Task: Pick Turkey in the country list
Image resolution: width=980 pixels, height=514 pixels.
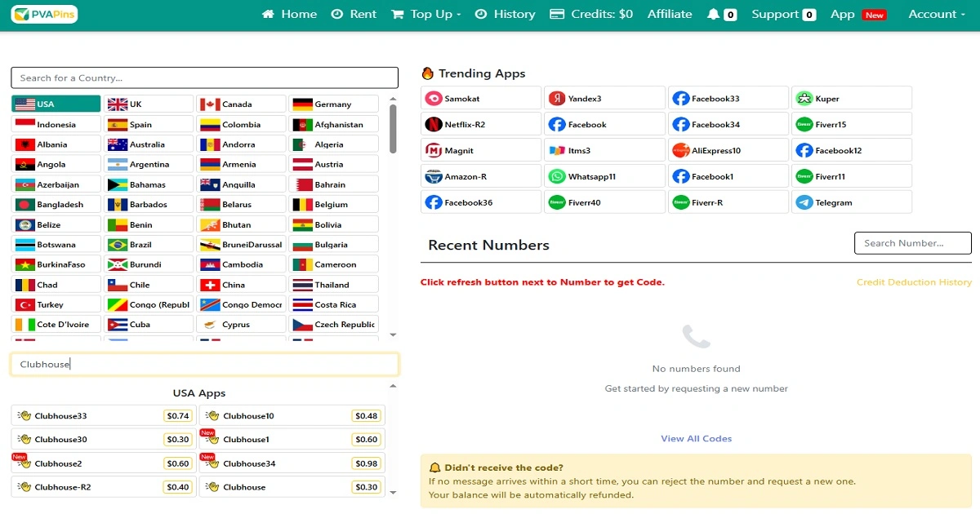Action: click(x=56, y=304)
